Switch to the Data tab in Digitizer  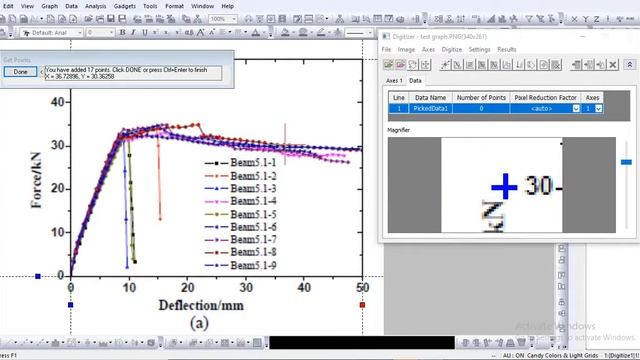click(415, 80)
